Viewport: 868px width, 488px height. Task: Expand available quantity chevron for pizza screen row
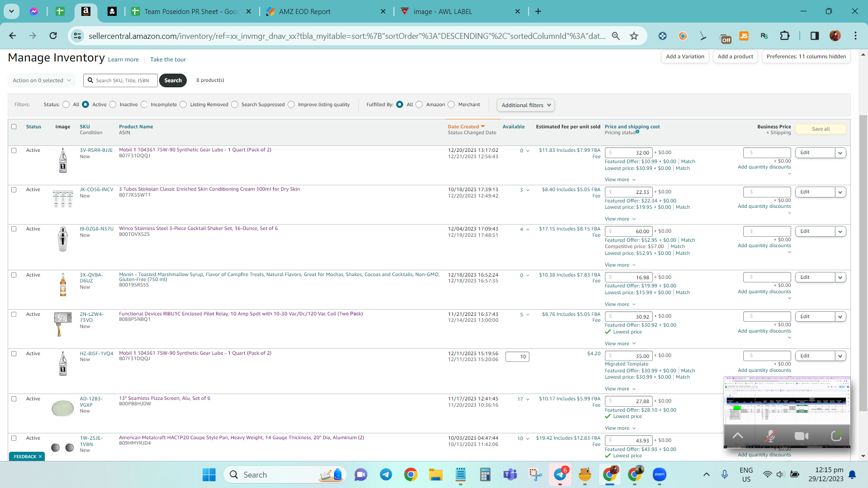click(528, 399)
